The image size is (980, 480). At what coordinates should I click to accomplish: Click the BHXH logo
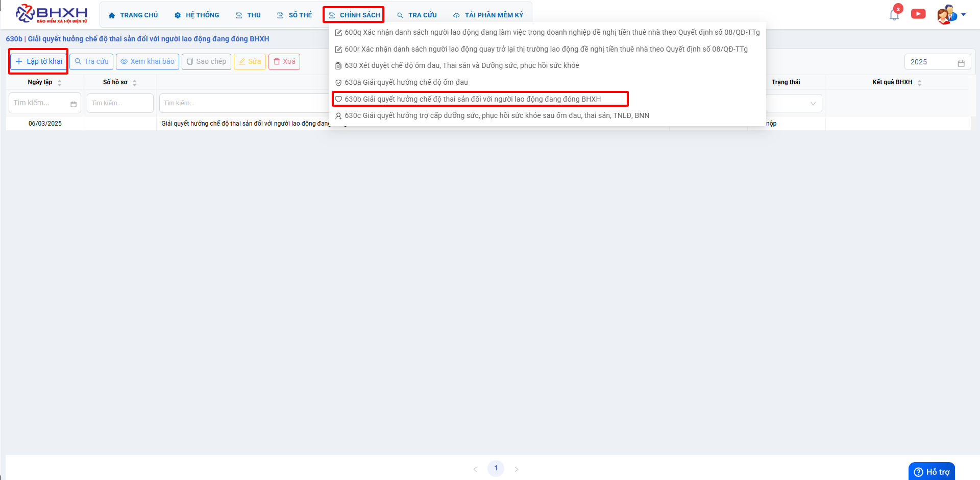52,14
